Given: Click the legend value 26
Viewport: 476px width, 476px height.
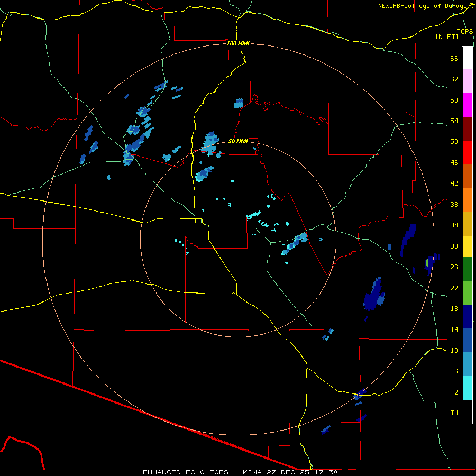Looking at the screenshot, I should [x=454, y=267].
